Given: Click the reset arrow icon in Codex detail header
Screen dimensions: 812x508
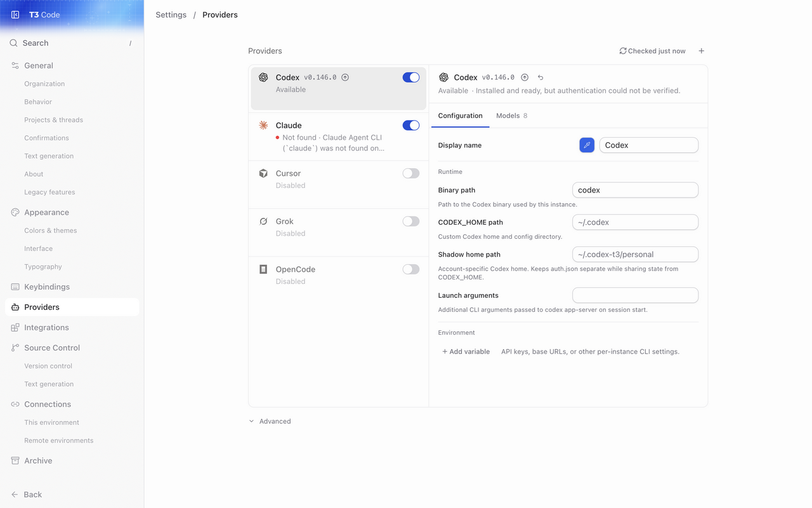Looking at the screenshot, I should [540, 77].
